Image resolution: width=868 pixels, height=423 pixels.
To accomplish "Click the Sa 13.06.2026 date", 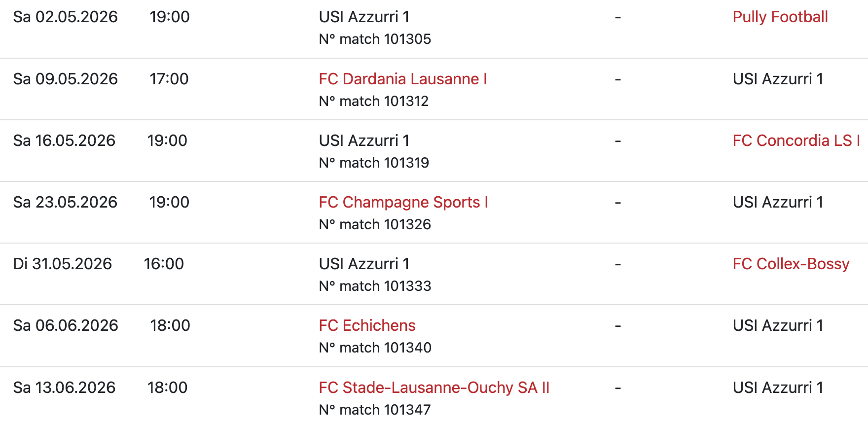I will [64, 388].
